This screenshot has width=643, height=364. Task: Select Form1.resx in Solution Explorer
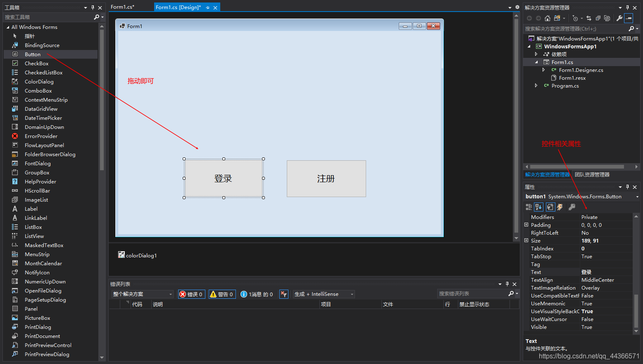point(572,78)
